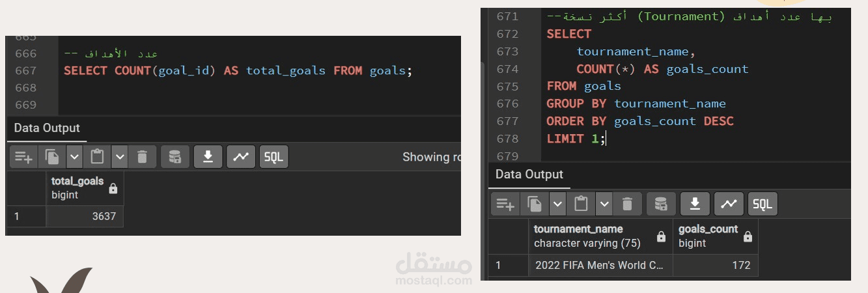
Task: Click SQL button in total_goals results toolbar
Action: point(274,157)
